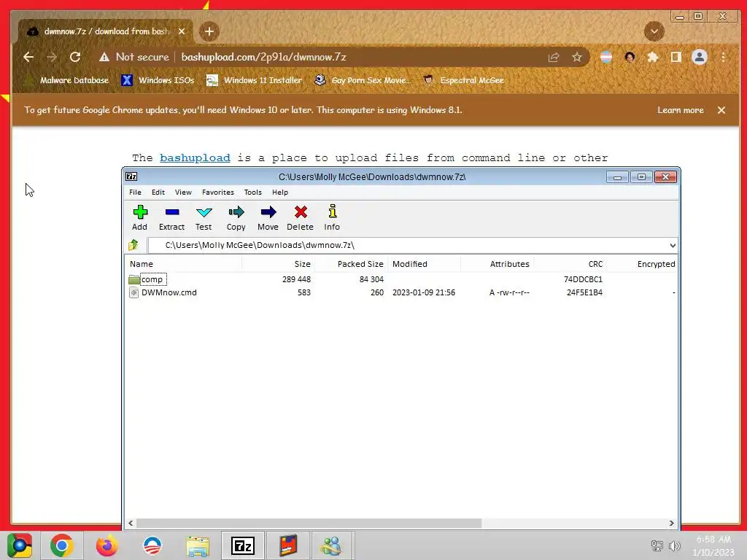Share this page icon in address bar
Image resolution: width=747 pixels, height=560 pixels.
tap(554, 57)
